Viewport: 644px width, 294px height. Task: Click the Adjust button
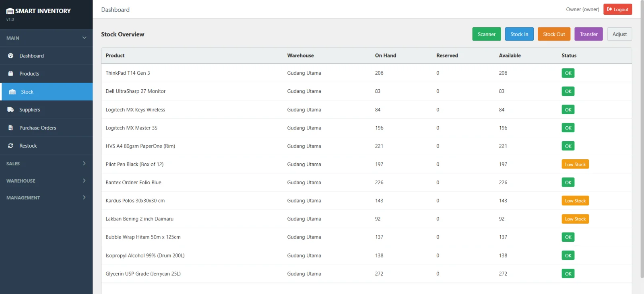(x=619, y=34)
